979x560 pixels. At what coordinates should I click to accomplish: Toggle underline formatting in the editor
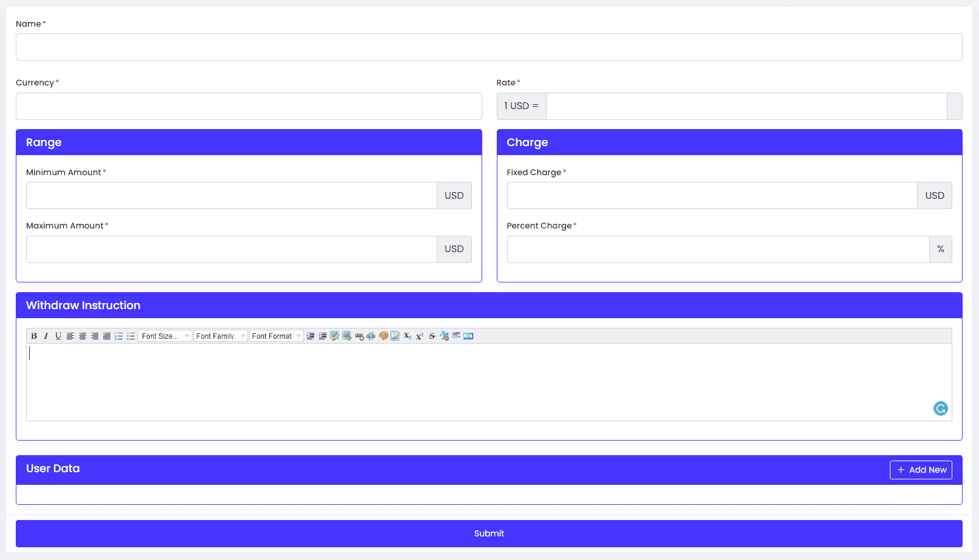[x=58, y=336]
